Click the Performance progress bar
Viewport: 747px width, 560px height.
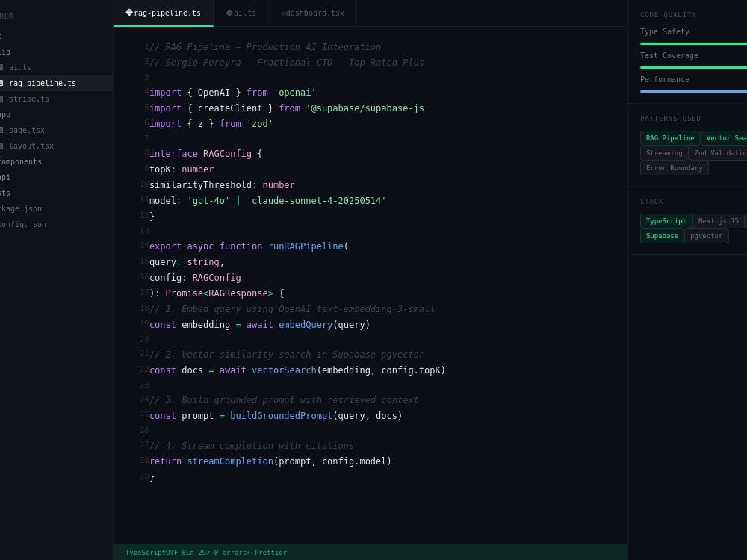[694, 91]
